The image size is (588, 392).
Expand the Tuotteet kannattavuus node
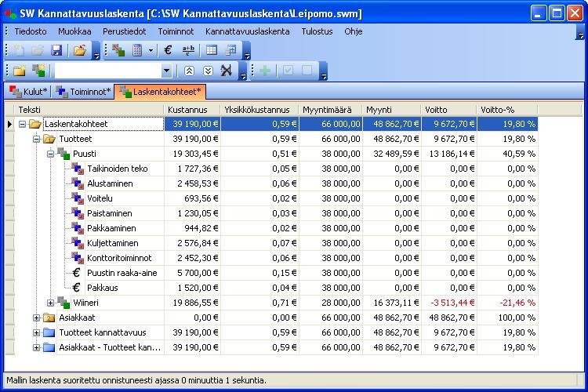coord(36,332)
